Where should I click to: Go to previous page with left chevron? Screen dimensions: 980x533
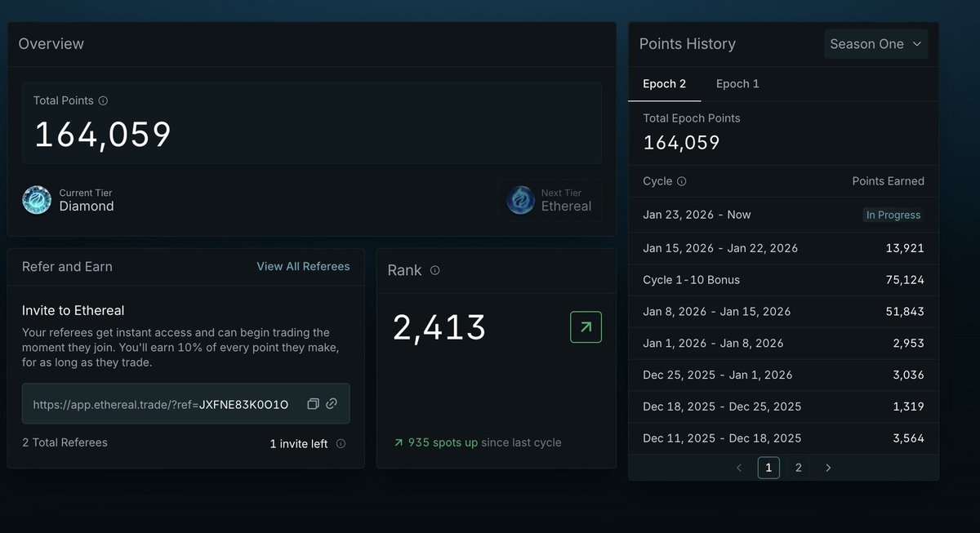pos(739,468)
